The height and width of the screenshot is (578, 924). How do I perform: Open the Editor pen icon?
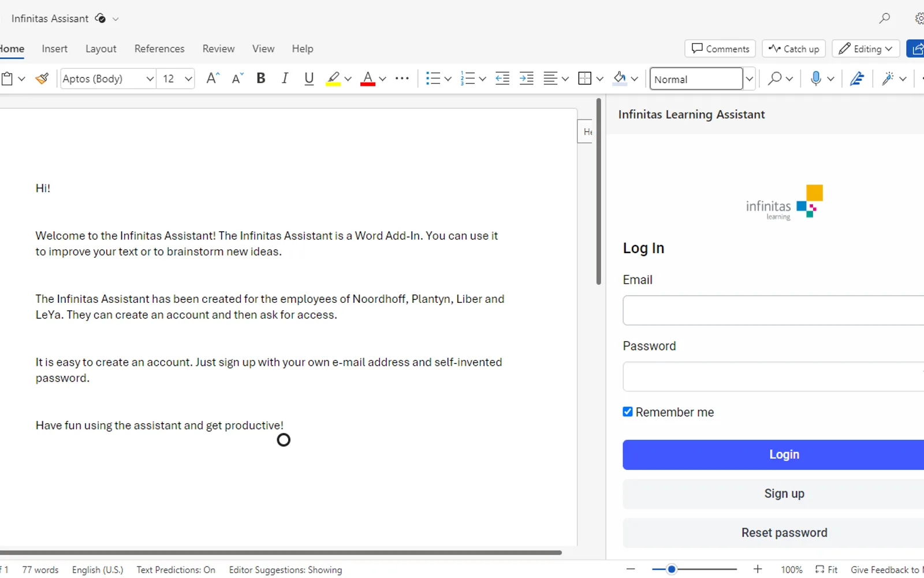pos(857,79)
